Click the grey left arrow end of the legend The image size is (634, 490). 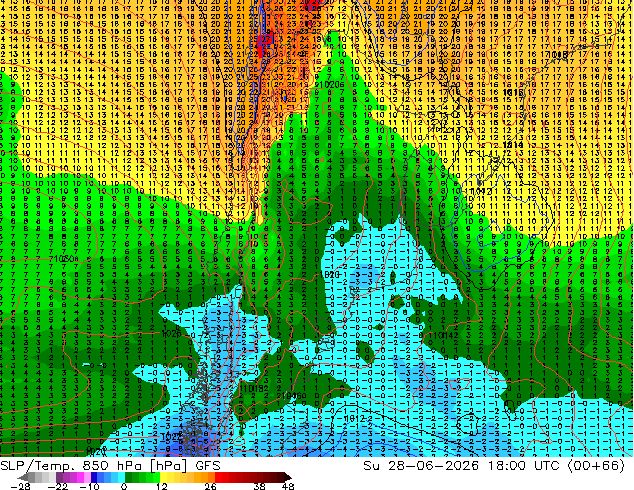pyautogui.click(x=23, y=477)
